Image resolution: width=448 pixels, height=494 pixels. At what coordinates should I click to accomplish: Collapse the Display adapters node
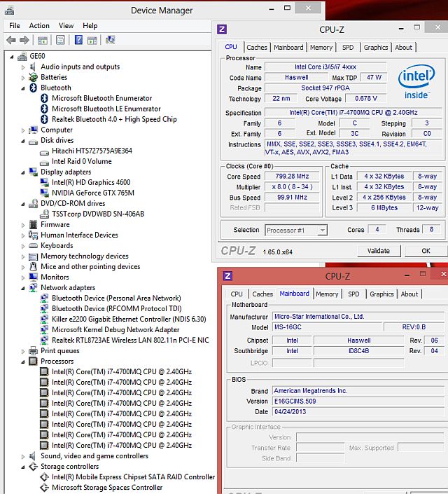[23, 172]
